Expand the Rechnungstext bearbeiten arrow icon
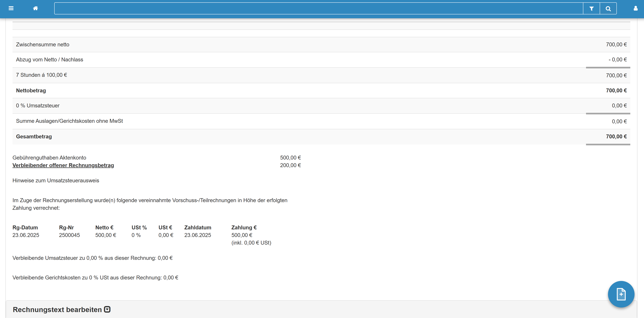This screenshot has height=318, width=644. 107,310
